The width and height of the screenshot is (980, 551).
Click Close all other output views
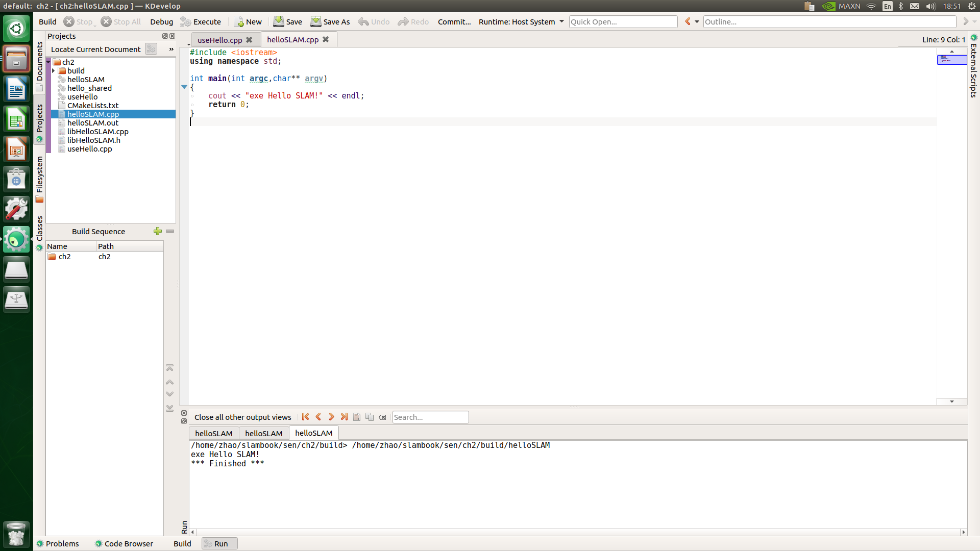[242, 417]
